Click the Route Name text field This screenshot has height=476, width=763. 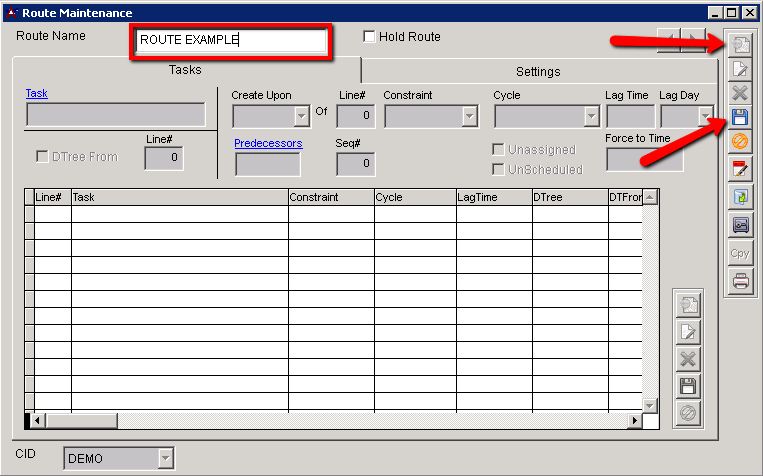(x=230, y=41)
